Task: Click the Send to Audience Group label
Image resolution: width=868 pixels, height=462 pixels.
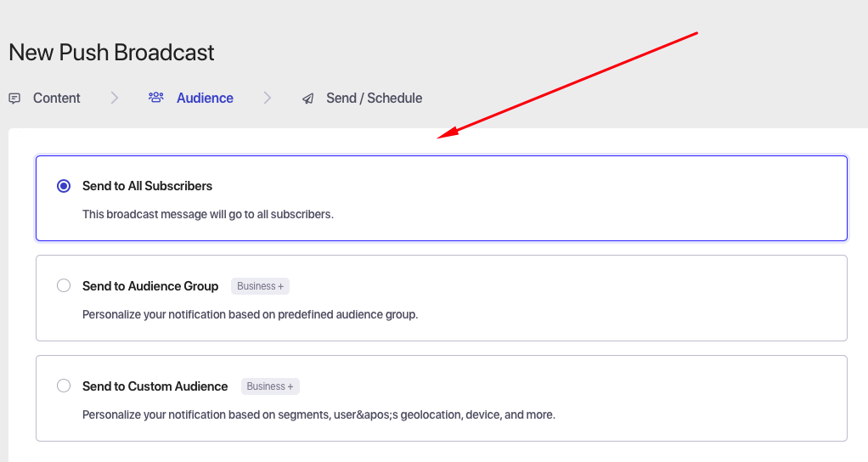Action: point(150,286)
